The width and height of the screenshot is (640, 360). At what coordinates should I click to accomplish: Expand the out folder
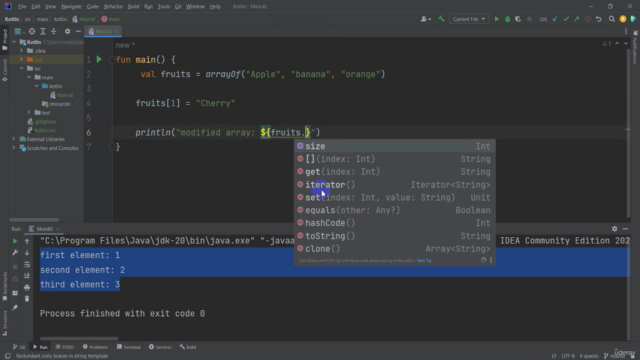(x=22, y=60)
